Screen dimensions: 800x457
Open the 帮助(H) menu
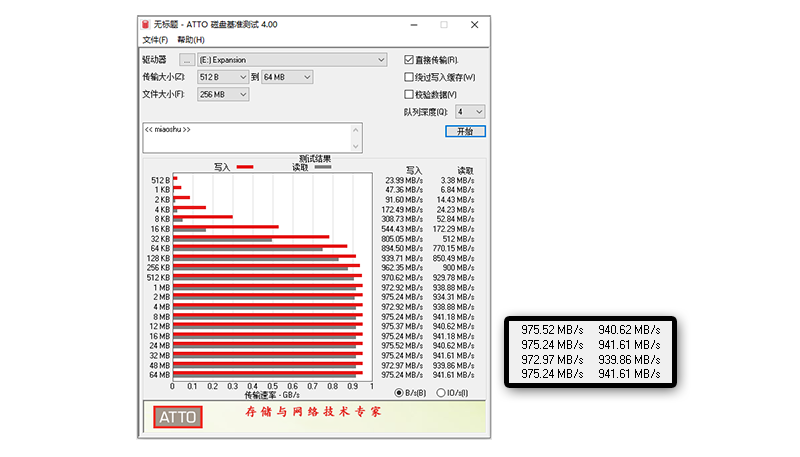[x=191, y=40]
